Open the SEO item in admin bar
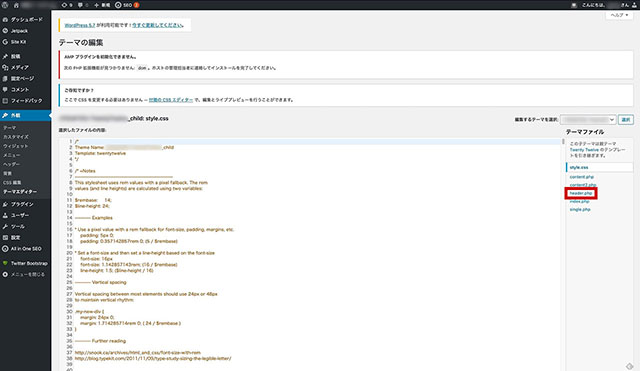The image size is (640, 371). (127, 5)
